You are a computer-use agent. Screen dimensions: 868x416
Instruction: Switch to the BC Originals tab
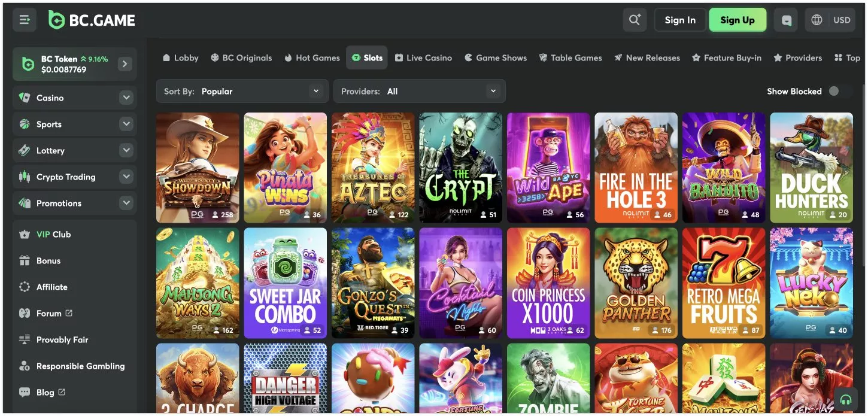(x=241, y=58)
